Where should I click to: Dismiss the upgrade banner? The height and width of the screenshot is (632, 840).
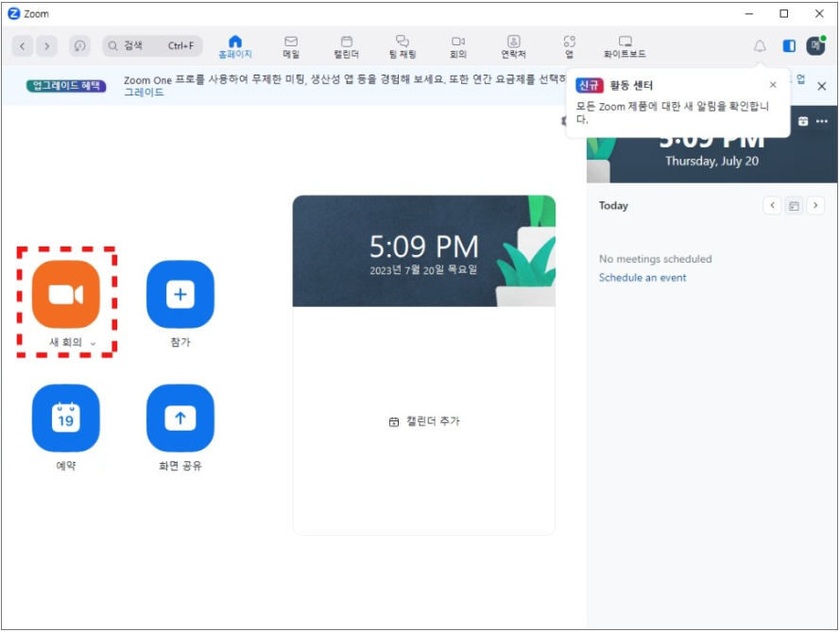(822, 86)
